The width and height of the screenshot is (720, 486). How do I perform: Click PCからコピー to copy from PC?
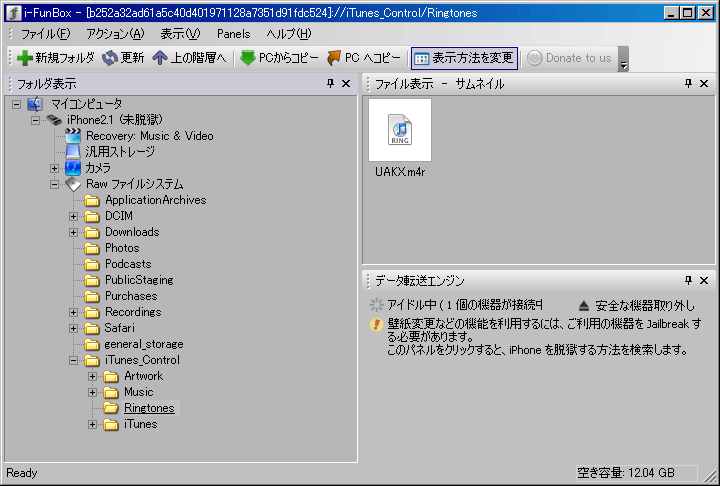(x=279, y=58)
